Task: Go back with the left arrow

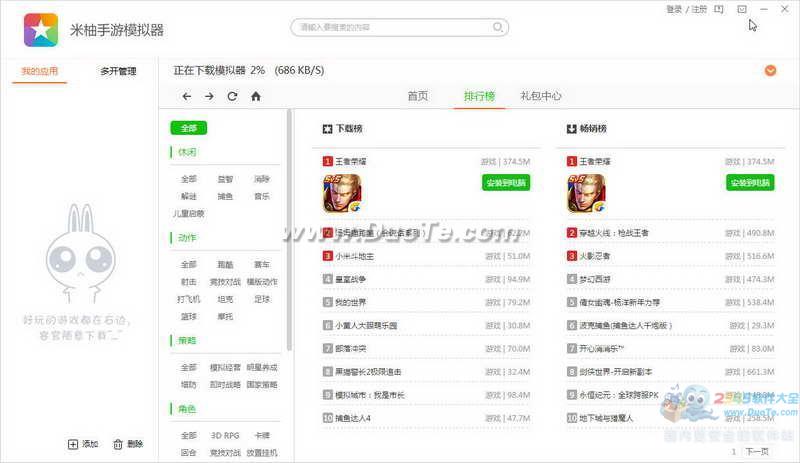Action: [187, 96]
